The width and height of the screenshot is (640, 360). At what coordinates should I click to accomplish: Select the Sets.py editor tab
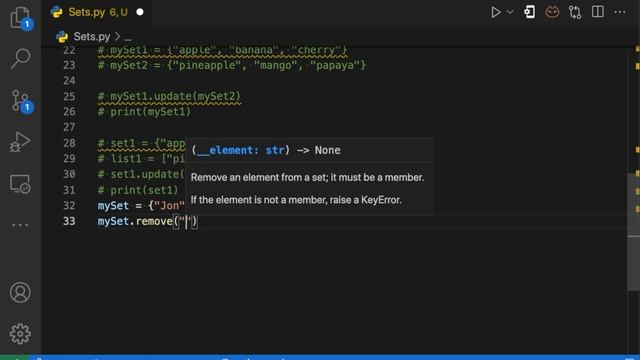click(x=98, y=12)
